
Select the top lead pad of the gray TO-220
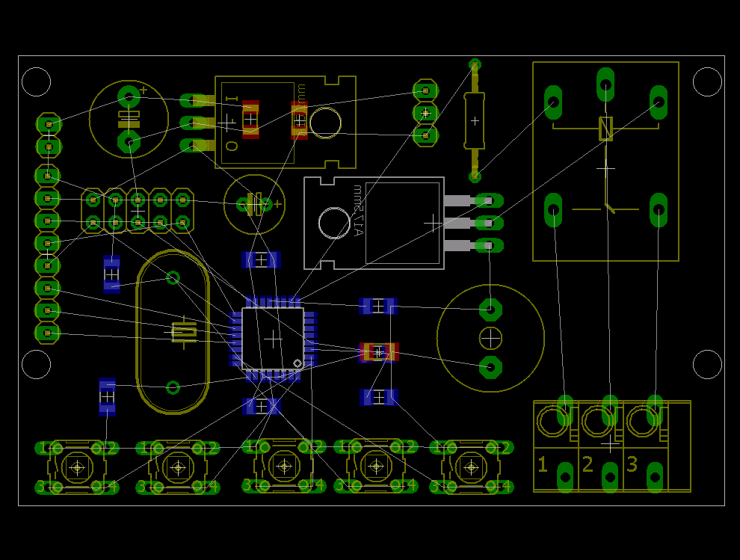(489, 200)
